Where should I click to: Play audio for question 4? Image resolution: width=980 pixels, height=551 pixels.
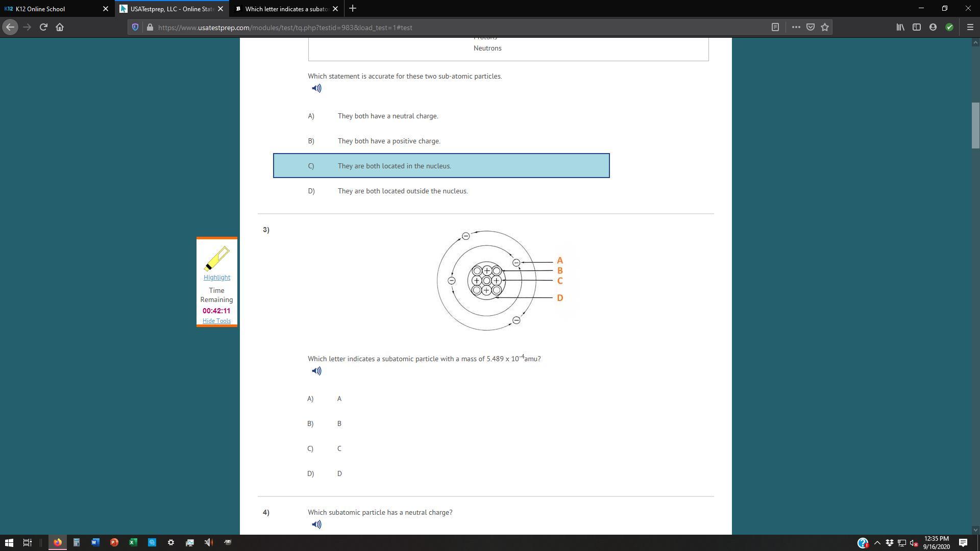coord(316,524)
